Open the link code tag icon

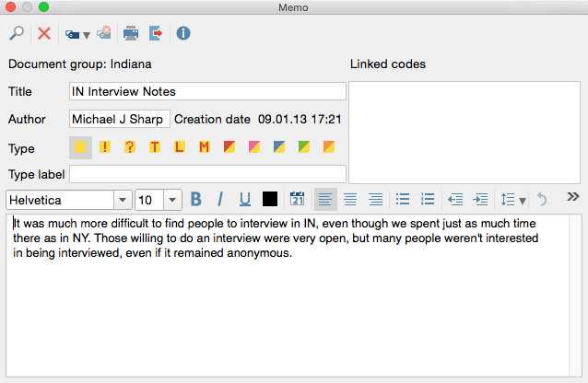[73, 35]
